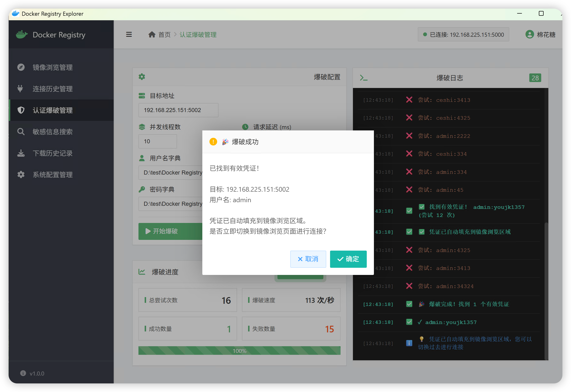Click the gear icon on 爆破配置 panel
Image resolution: width=571 pixels, height=392 pixels.
click(142, 77)
